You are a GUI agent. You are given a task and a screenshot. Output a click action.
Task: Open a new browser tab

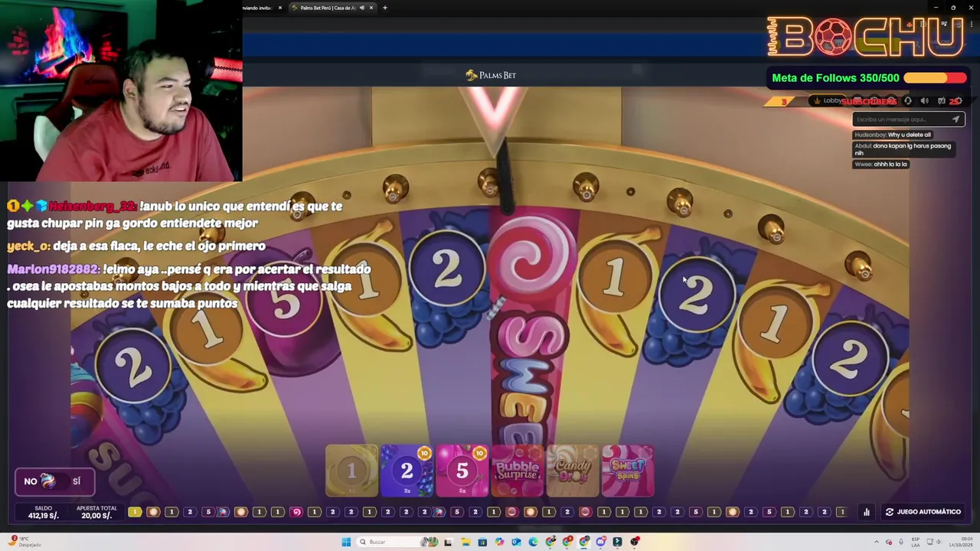click(385, 8)
